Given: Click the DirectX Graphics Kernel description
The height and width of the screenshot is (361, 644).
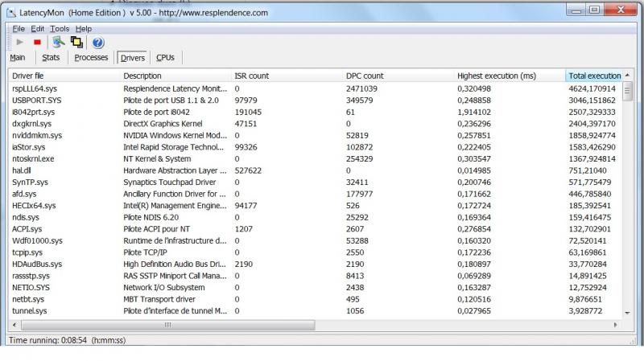Looking at the screenshot, I should [x=163, y=124].
